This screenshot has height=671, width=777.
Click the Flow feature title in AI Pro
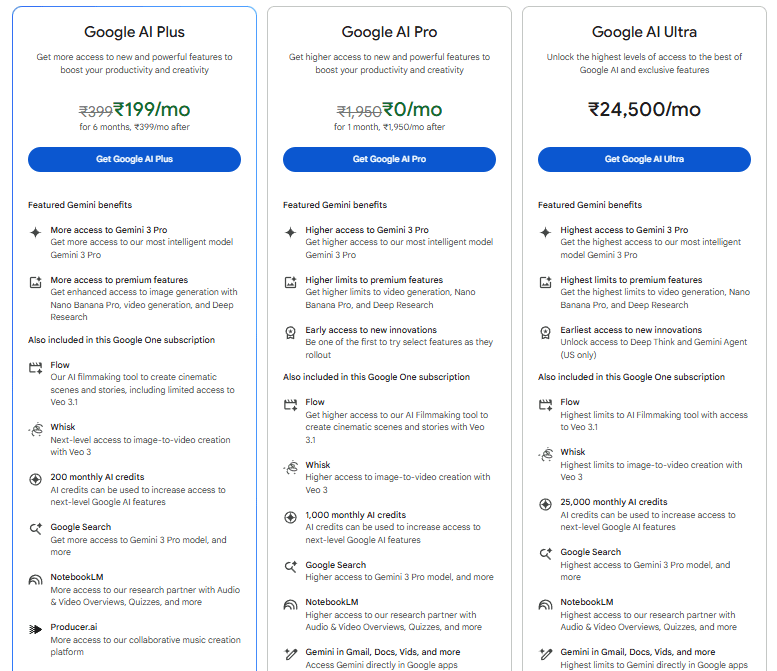[x=315, y=402]
